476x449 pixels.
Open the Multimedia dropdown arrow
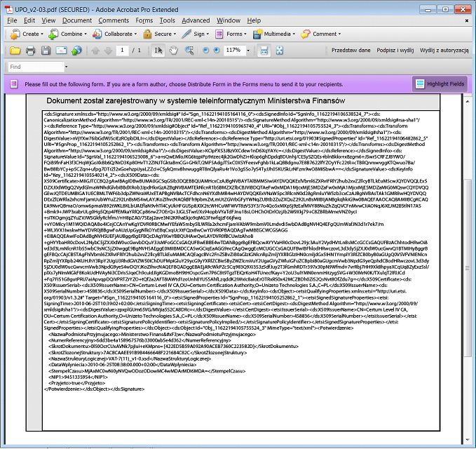point(294,34)
